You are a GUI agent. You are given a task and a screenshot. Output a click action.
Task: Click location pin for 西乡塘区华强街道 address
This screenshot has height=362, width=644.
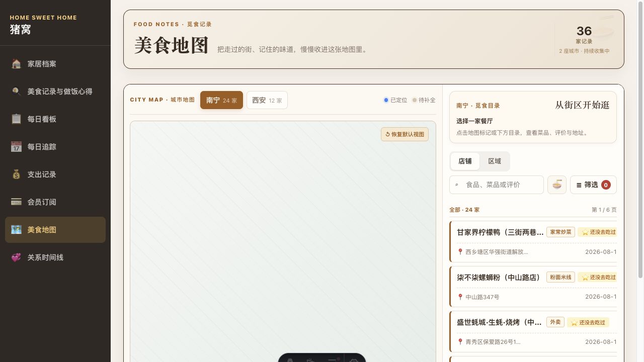(460, 252)
